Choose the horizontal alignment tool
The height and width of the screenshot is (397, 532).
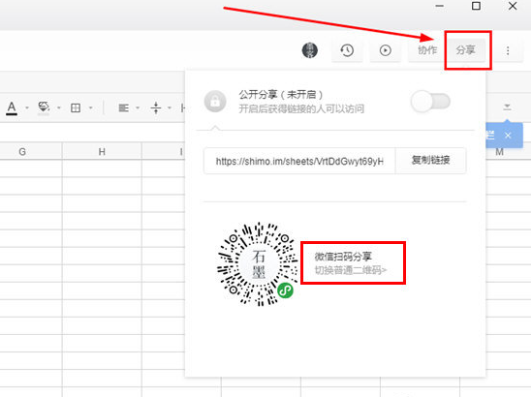point(123,108)
